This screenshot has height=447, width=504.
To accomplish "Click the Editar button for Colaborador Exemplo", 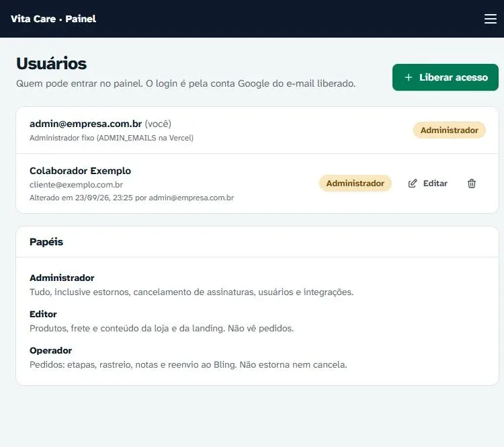I will pyautogui.click(x=428, y=184).
